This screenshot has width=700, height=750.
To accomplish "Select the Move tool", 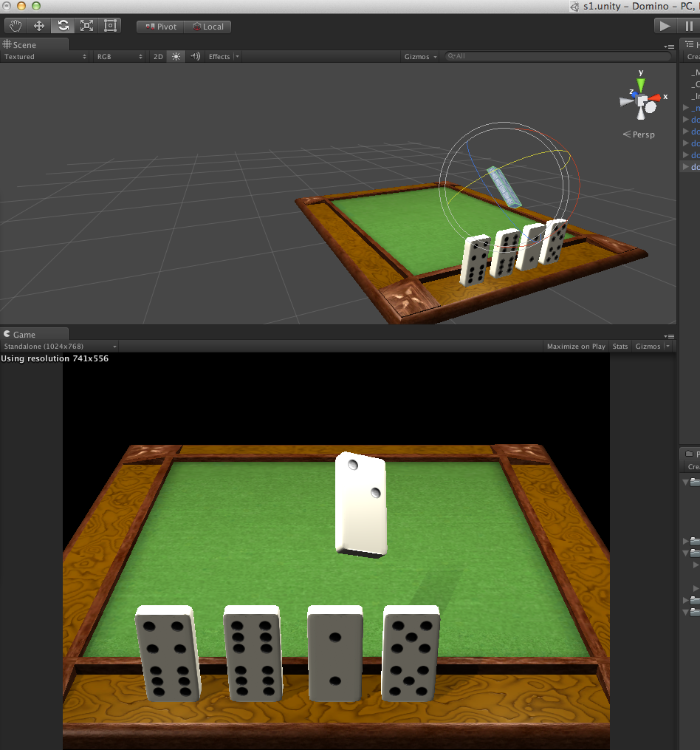I will point(38,25).
